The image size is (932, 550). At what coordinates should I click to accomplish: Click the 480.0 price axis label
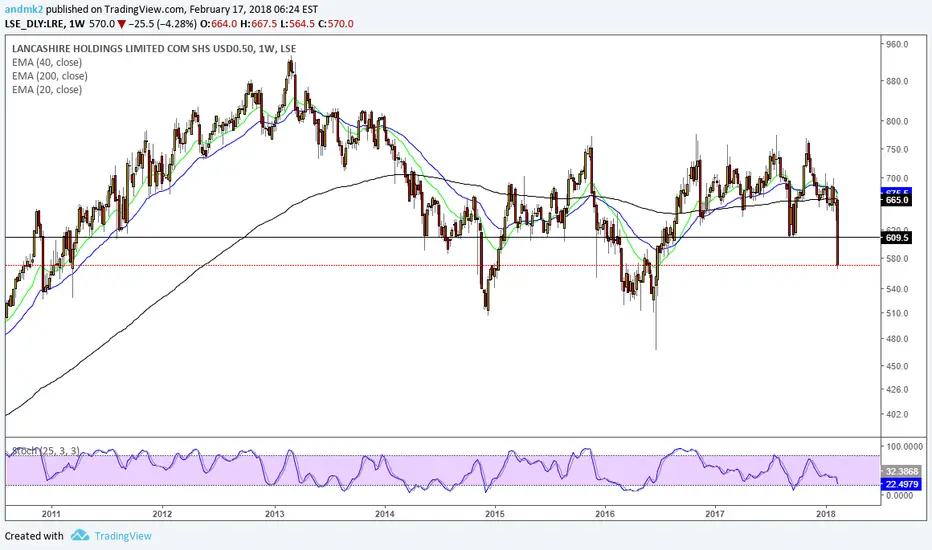tap(897, 339)
